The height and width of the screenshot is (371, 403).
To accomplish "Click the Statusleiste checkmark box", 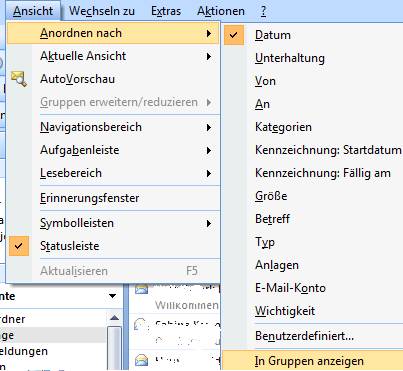I will pyautogui.click(x=19, y=246).
